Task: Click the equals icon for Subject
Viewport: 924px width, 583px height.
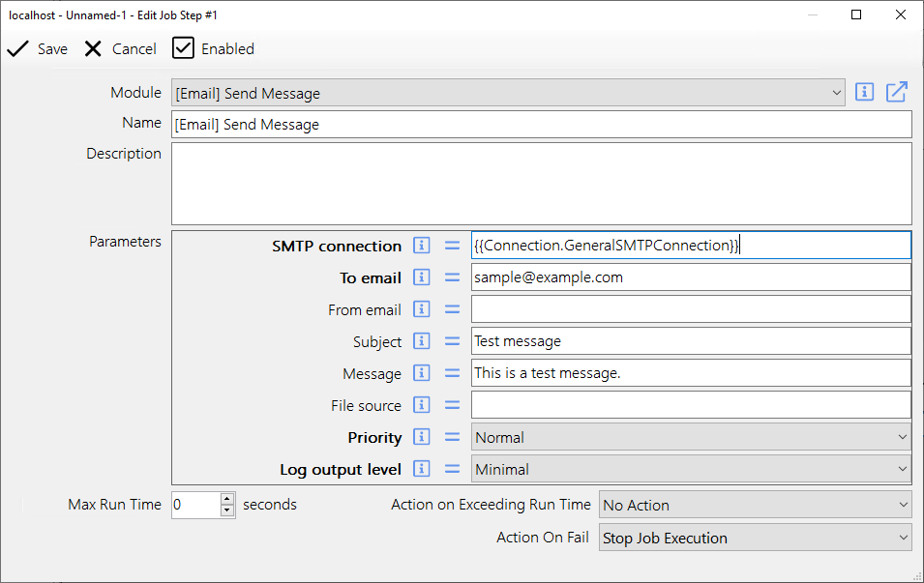Action: [x=452, y=341]
